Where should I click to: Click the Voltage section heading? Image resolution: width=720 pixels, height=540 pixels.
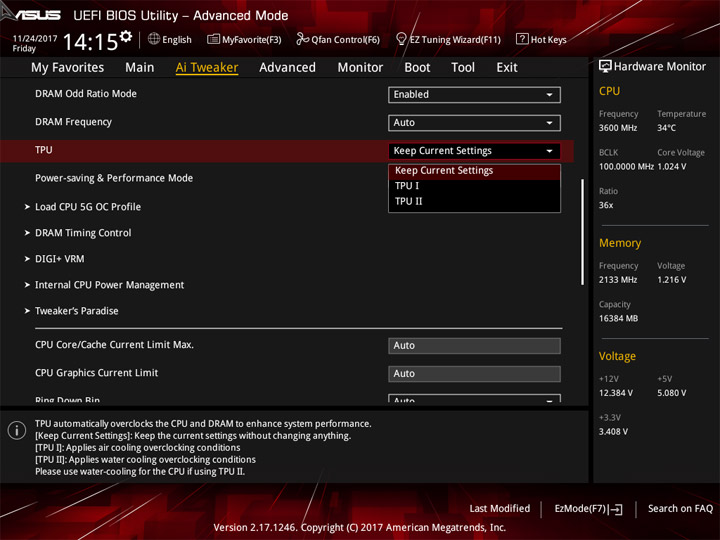pos(617,356)
